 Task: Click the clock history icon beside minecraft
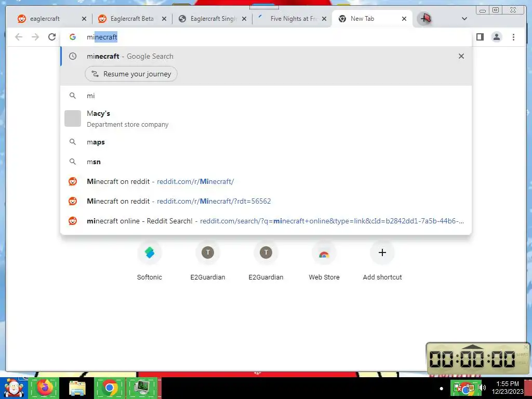coord(73,56)
